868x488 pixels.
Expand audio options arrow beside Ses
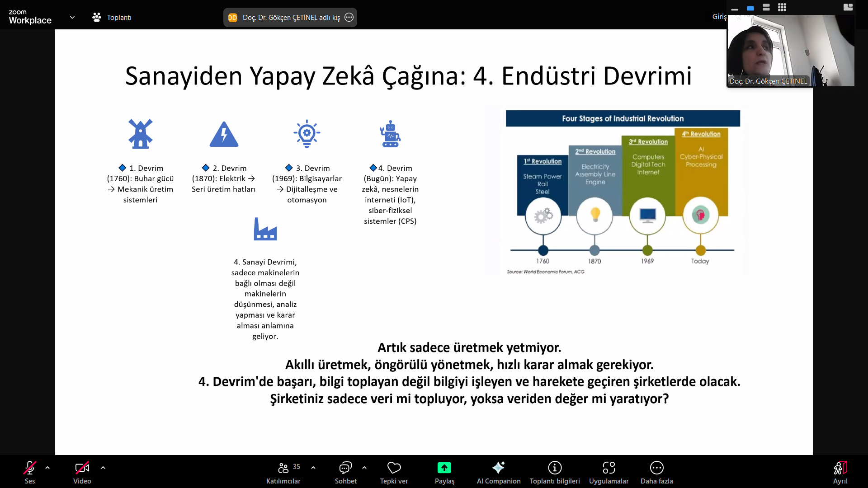tap(47, 468)
